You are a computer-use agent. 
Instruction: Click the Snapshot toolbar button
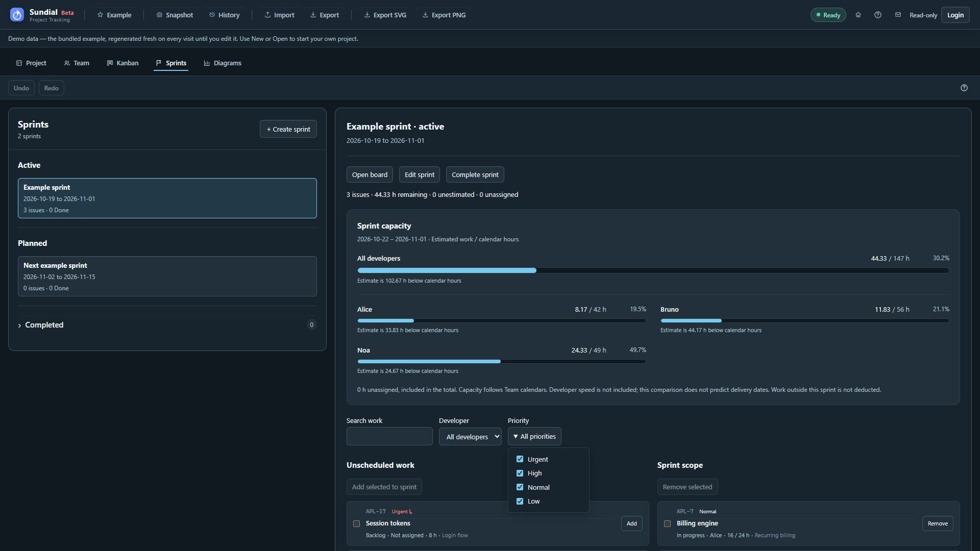(175, 15)
